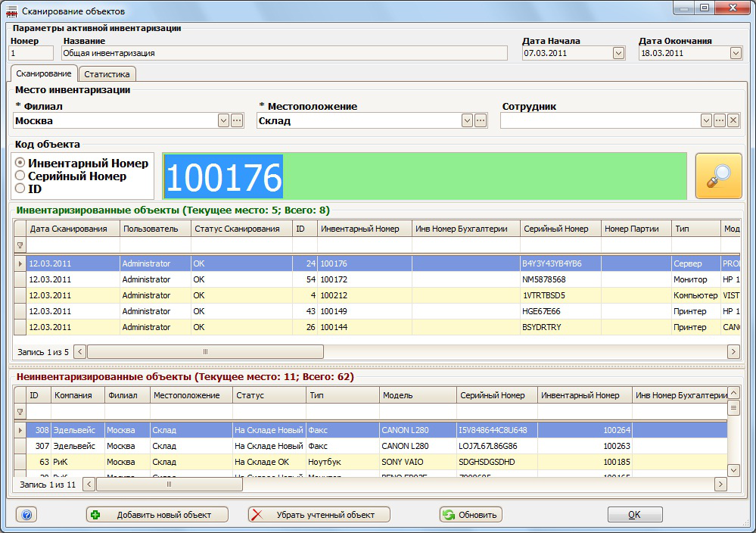The width and height of the screenshot is (756, 533).
Task: Switch to the Статистика tab
Action: 107,74
